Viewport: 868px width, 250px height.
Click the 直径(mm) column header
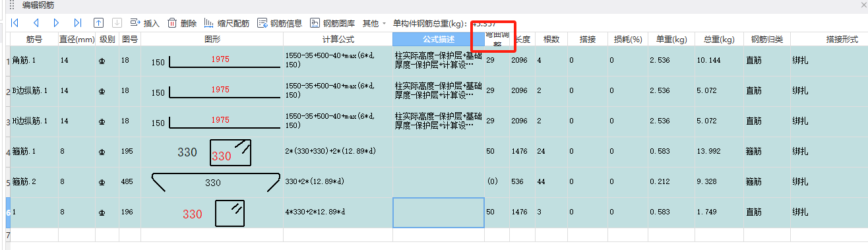pos(77,39)
